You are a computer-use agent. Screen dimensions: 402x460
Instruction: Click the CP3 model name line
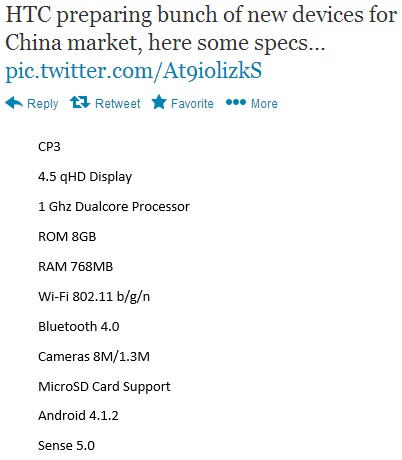coord(49,147)
